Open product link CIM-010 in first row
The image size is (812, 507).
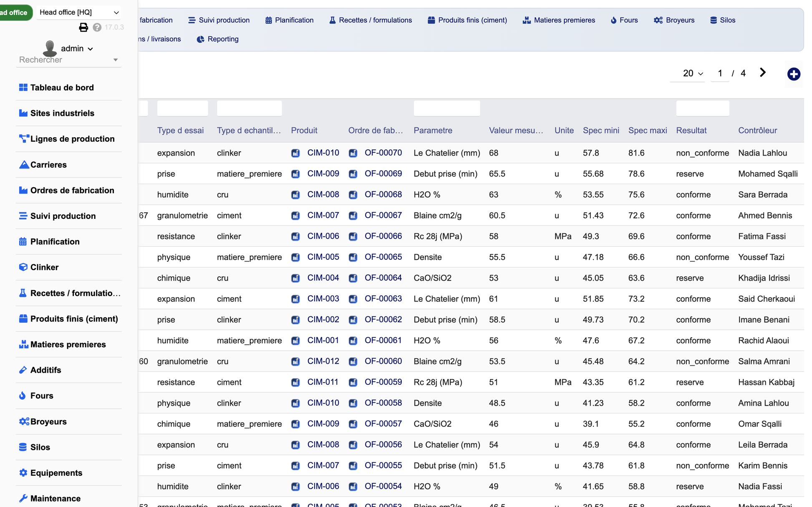point(323,153)
